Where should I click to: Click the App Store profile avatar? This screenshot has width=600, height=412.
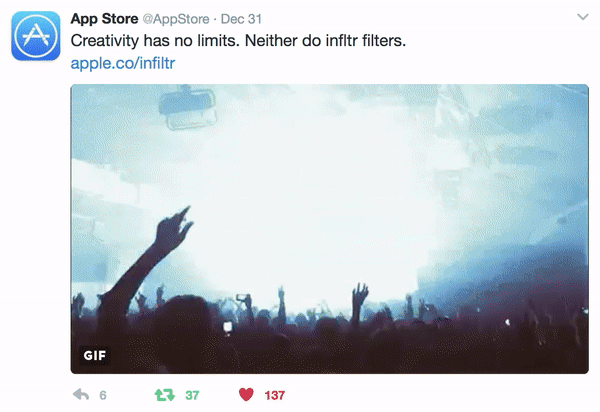(36, 36)
